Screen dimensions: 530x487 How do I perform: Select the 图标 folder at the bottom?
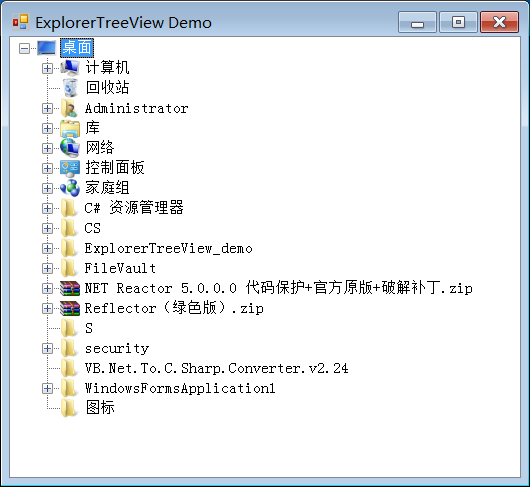point(100,408)
